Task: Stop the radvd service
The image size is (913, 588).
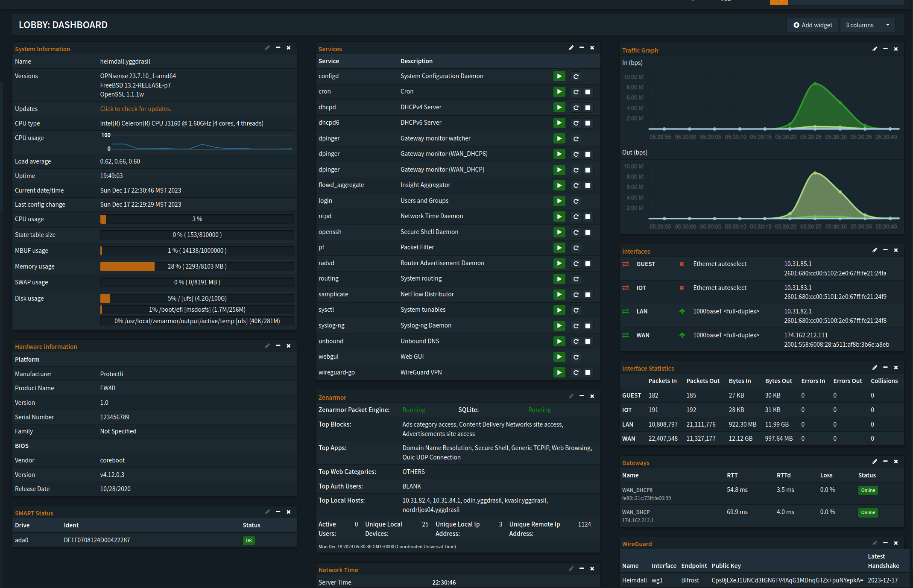Action: click(588, 263)
